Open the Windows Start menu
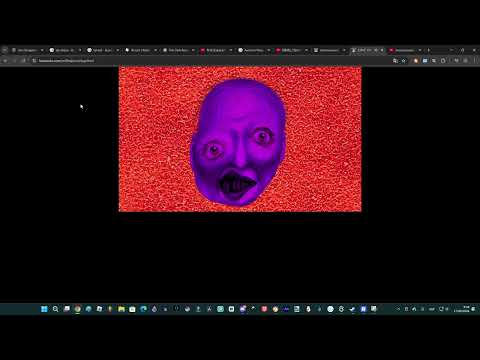The image size is (480, 360). [x=44, y=309]
